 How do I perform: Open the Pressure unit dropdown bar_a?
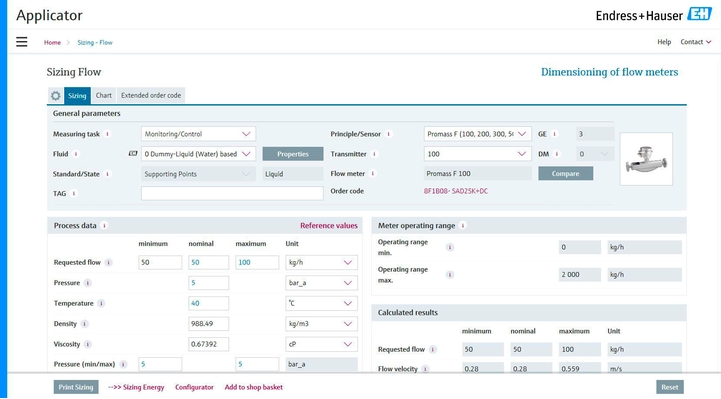(x=321, y=283)
